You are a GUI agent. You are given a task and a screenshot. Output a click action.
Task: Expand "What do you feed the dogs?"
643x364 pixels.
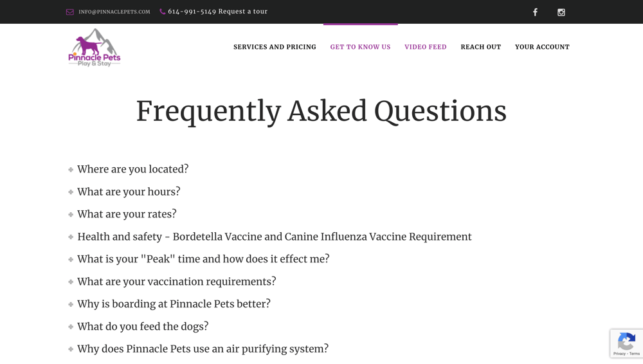[143, 327]
